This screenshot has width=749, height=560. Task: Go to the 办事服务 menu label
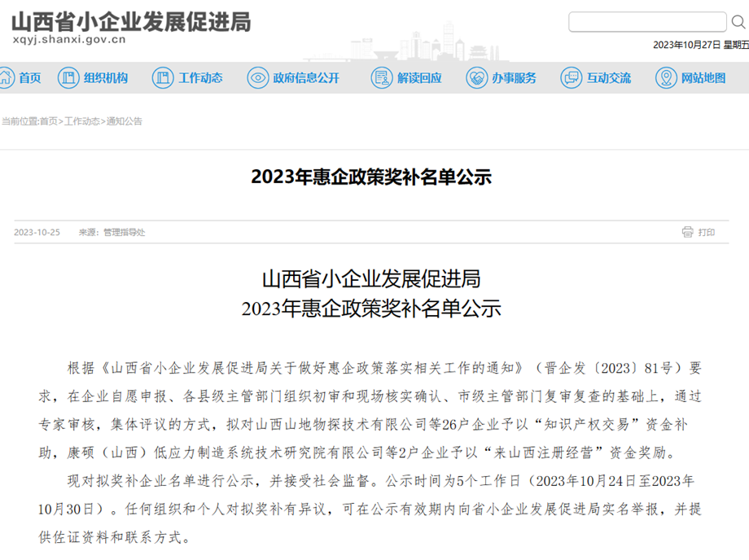click(514, 78)
